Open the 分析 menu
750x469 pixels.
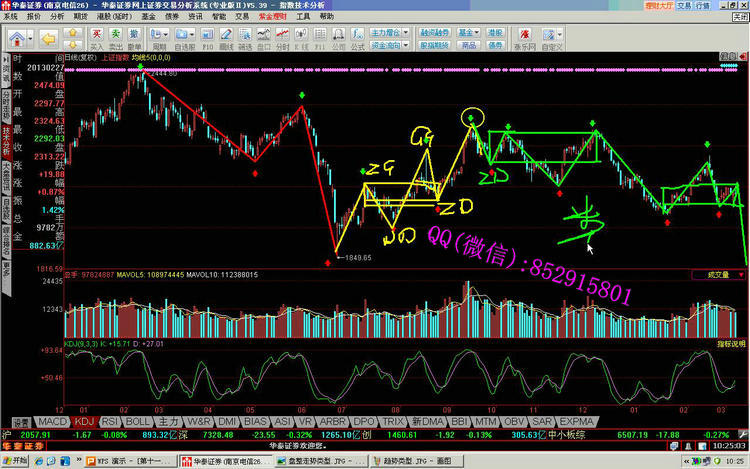click(x=56, y=16)
